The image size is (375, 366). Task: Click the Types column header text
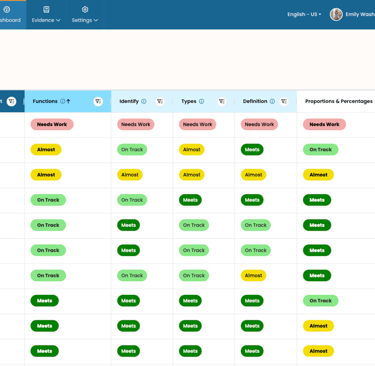(x=189, y=101)
